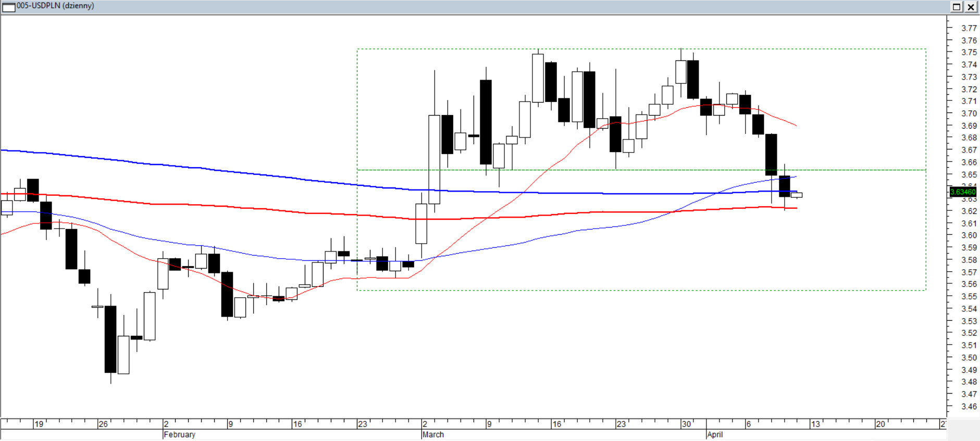
Task: Select the green 3.63460 current price label
Action: [963, 192]
